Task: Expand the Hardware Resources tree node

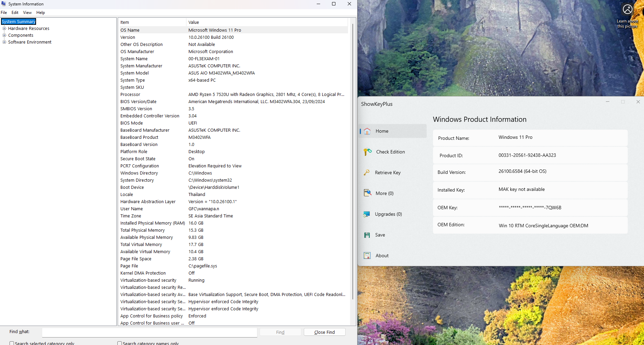Action: tap(4, 29)
